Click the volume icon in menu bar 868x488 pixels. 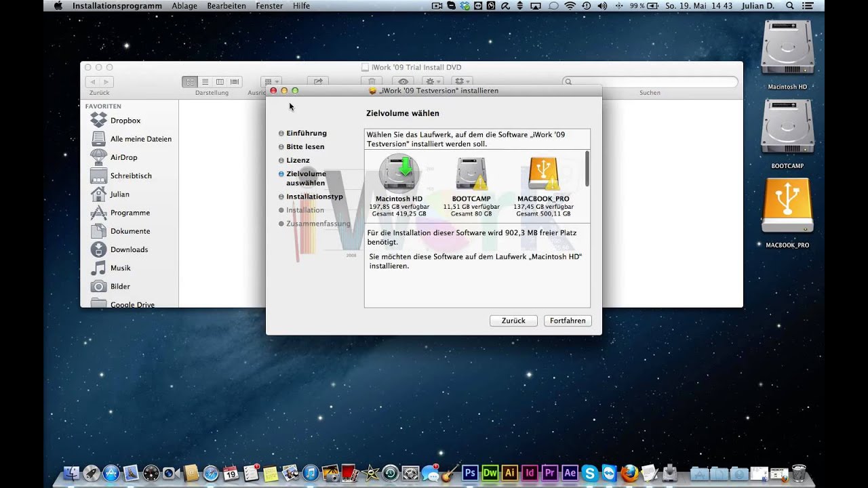click(x=602, y=5)
